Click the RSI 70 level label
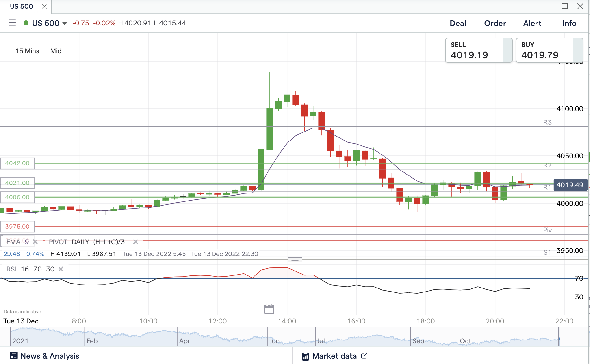The image size is (590, 364). [579, 278]
